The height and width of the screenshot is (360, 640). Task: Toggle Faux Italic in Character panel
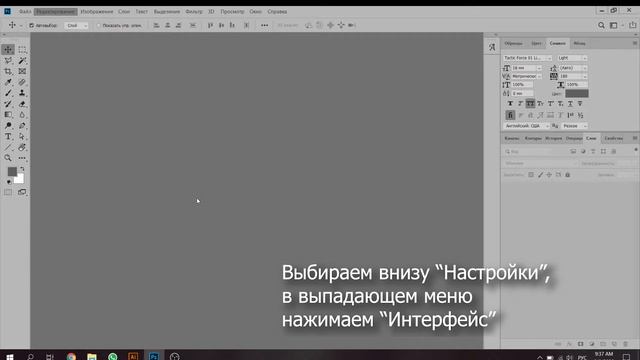520,104
